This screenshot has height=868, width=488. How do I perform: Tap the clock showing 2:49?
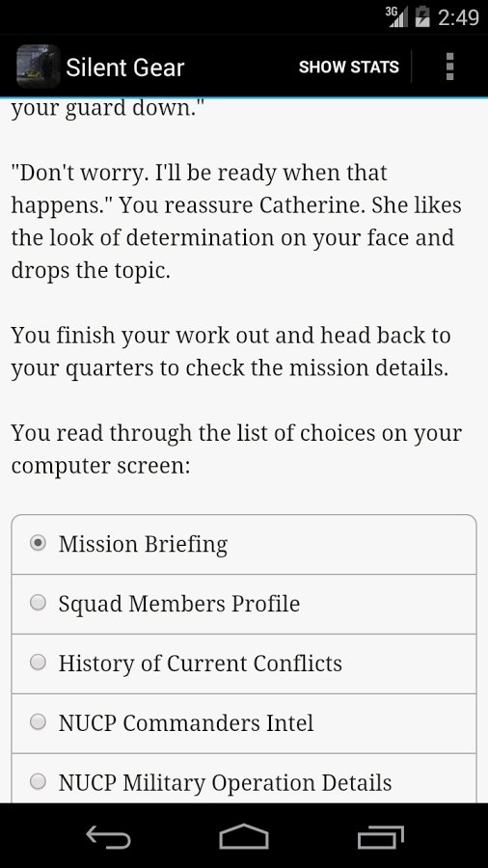pos(458,17)
